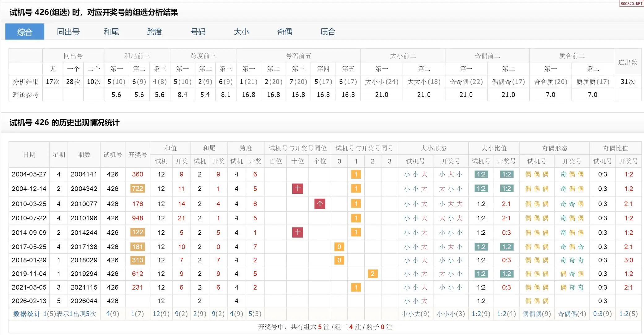Image resolution: width=644 pixels, height=335 pixels.
Task: Open the 跨度 tab
Action: click(x=155, y=32)
